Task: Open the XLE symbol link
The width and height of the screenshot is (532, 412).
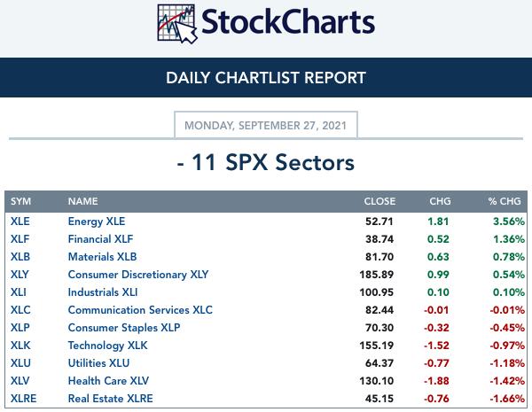Action: click(x=20, y=222)
